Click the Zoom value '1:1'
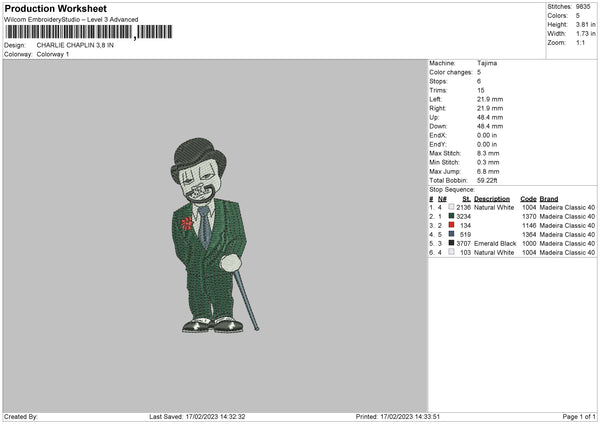The width and height of the screenshot is (600, 424). (x=580, y=43)
